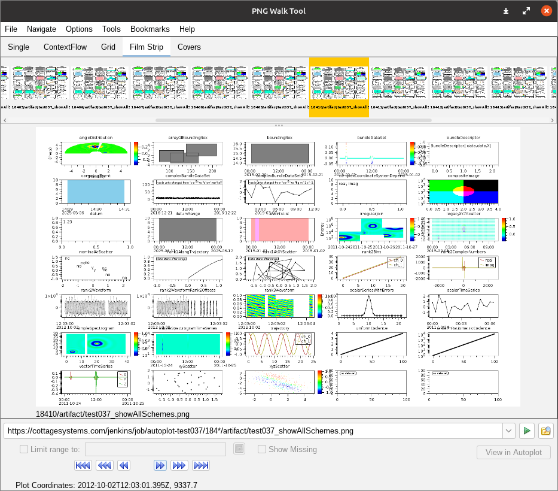Enable the Limit range to checkbox
558x491 pixels.
click(24, 449)
